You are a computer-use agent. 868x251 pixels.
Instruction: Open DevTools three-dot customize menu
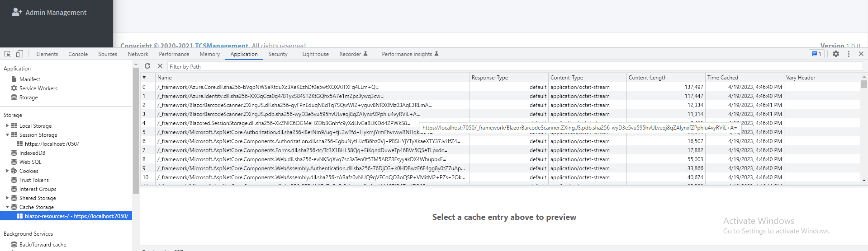click(x=849, y=54)
